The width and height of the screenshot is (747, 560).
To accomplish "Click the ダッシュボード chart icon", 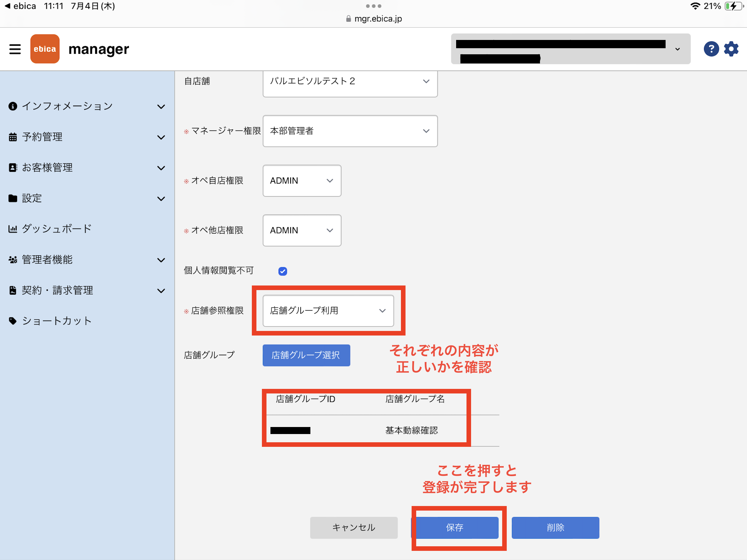I will pyautogui.click(x=13, y=229).
